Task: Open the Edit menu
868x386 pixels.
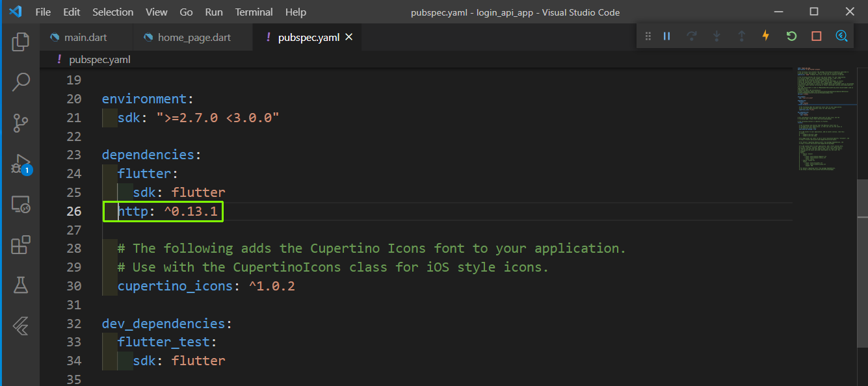Action: coord(72,12)
